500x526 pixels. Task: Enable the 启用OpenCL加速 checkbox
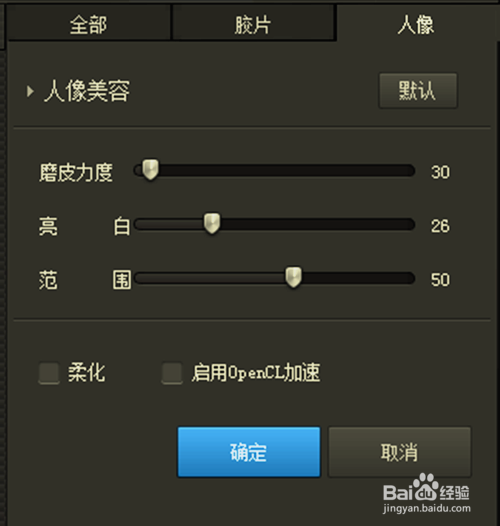[172, 373]
